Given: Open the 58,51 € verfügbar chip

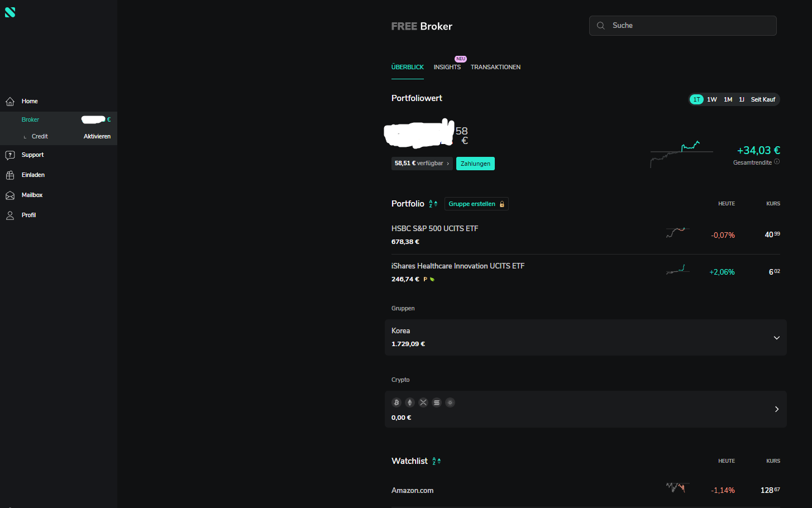Looking at the screenshot, I should 422,164.
